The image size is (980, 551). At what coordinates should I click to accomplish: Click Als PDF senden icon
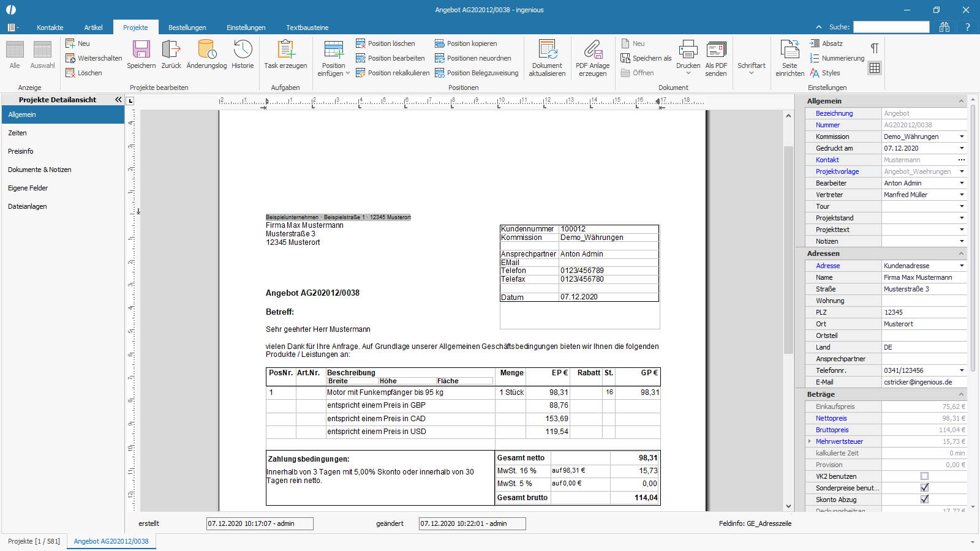716,50
